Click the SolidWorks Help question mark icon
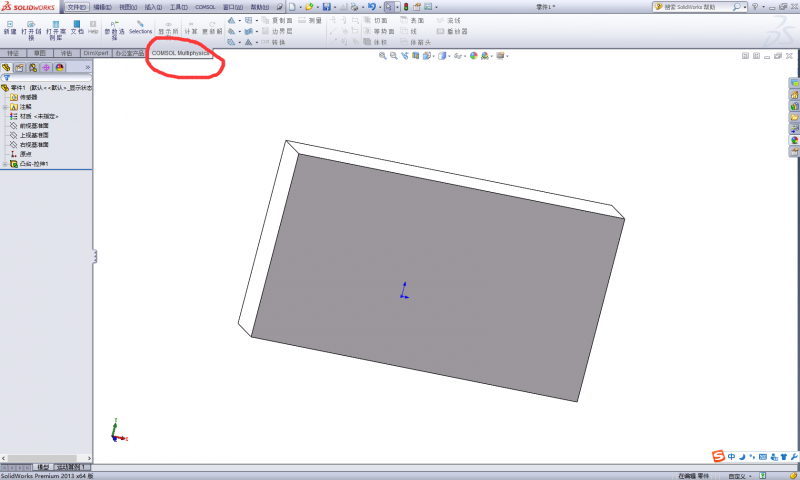 (755, 7)
